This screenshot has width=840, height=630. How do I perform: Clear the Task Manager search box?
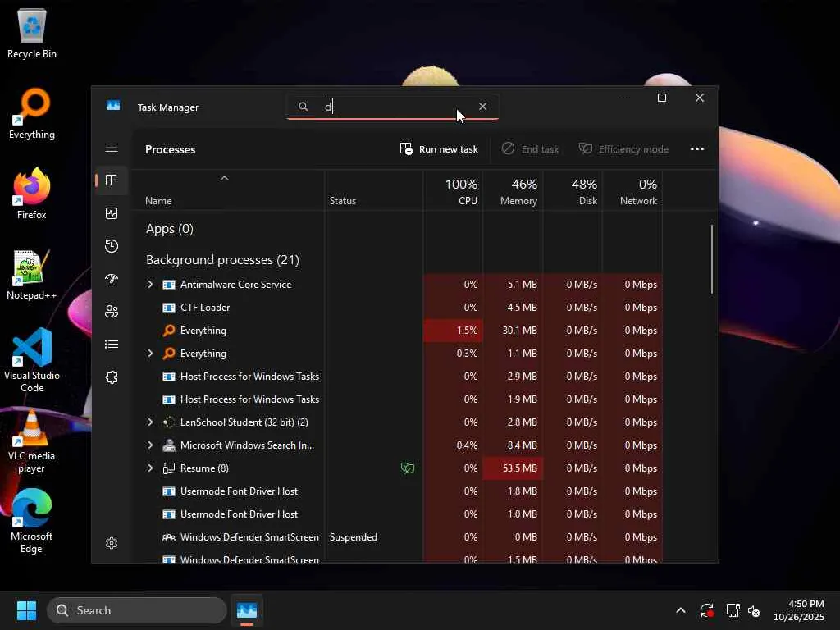482,107
